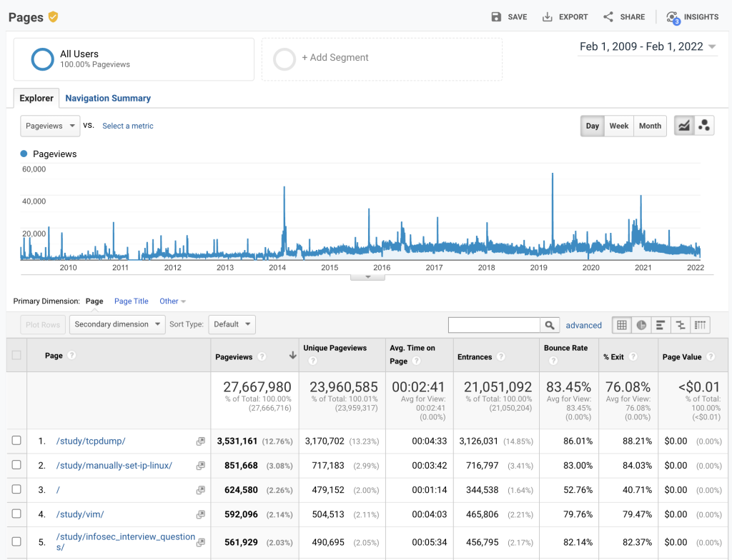Switch to the Navigation Summary tab
The width and height of the screenshot is (732, 560).
pyautogui.click(x=107, y=98)
